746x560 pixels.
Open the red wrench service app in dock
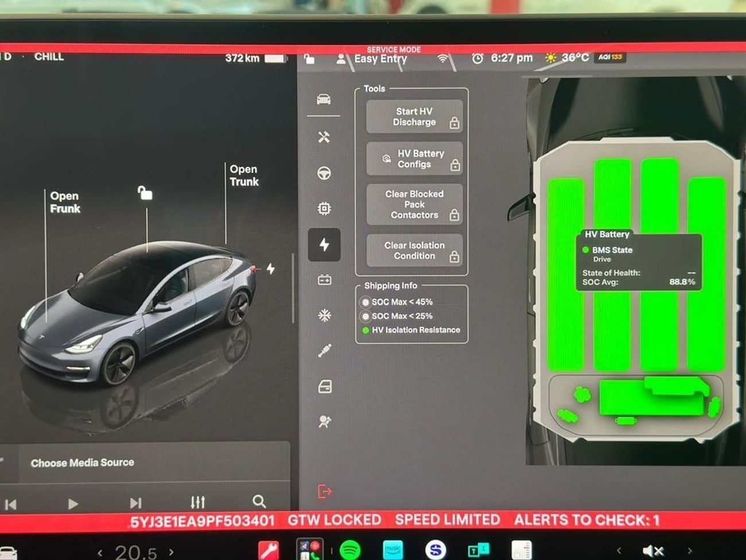tap(268, 551)
